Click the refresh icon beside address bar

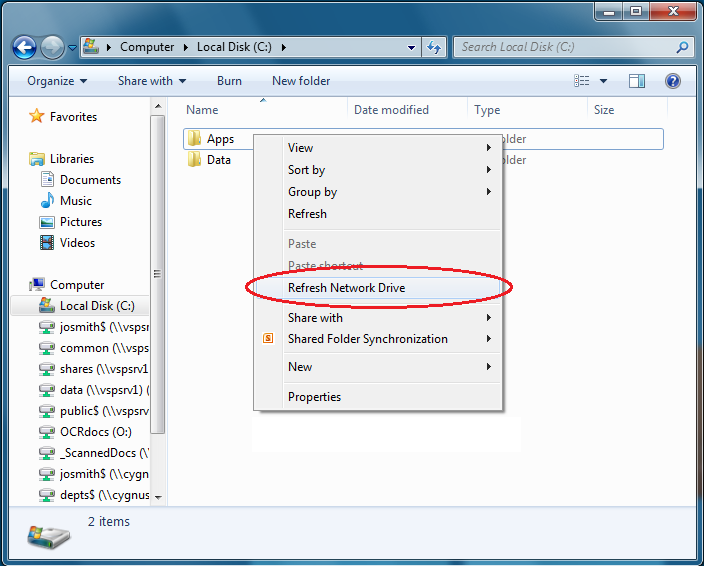pos(435,47)
